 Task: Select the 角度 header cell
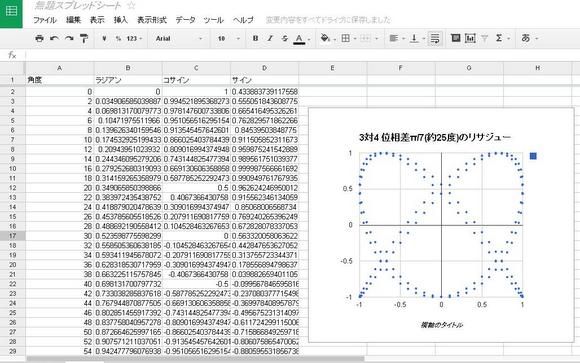60,80
